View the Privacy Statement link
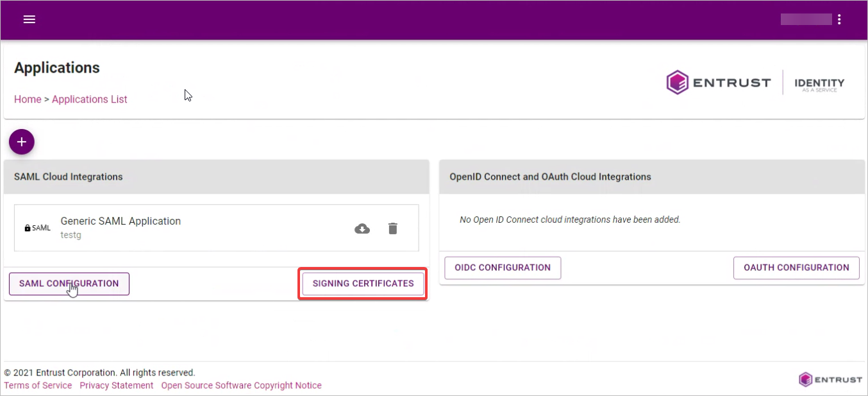868x396 pixels. [117, 386]
